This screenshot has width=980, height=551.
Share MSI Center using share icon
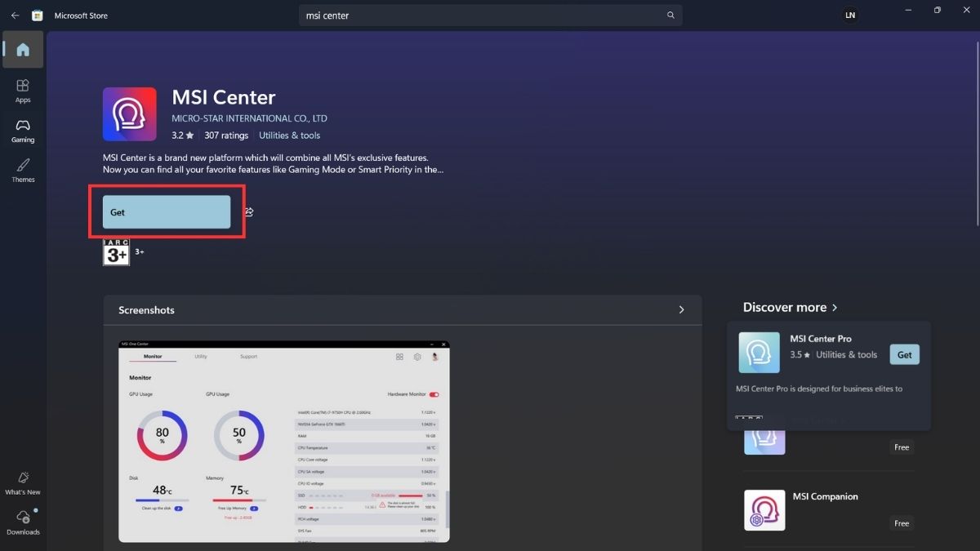pos(249,212)
